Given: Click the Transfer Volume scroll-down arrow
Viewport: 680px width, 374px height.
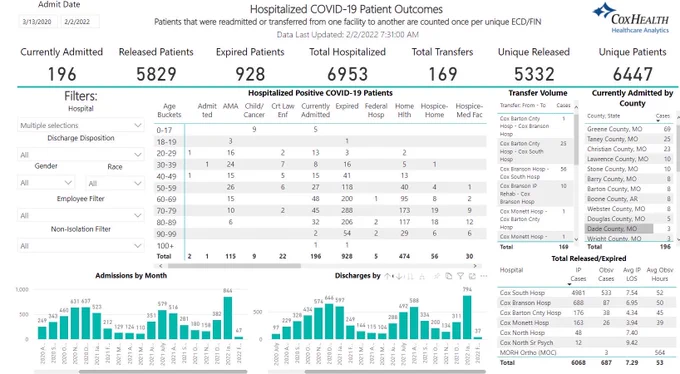Looking at the screenshot, I should [x=576, y=239].
